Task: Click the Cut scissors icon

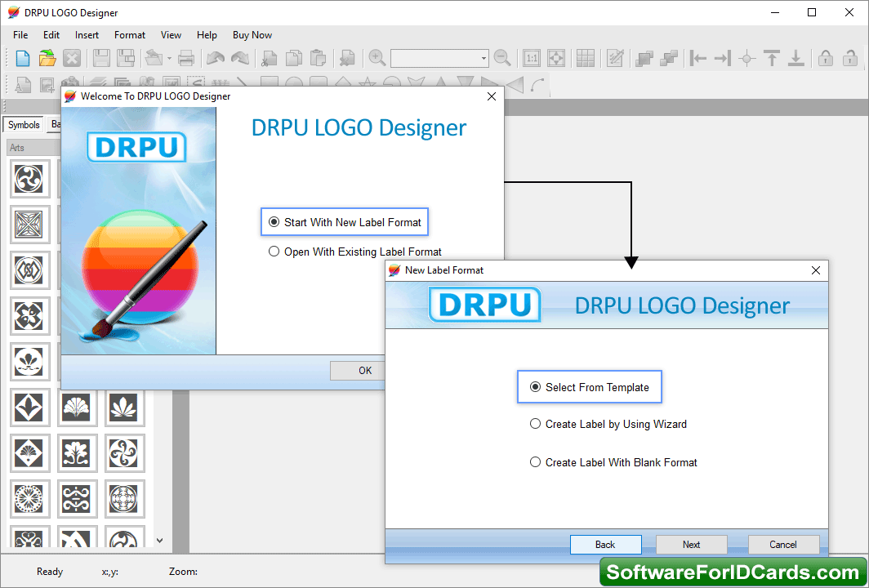Action: click(269, 58)
